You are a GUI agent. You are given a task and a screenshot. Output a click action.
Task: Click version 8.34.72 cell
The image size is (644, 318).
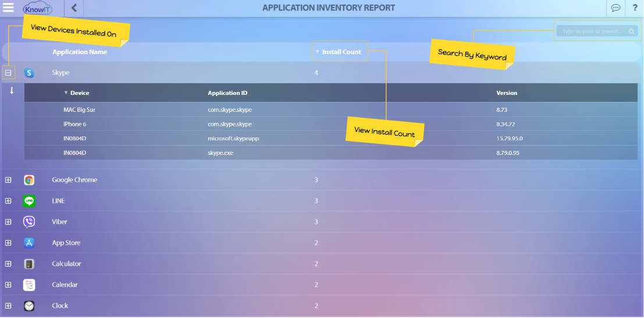(506, 124)
